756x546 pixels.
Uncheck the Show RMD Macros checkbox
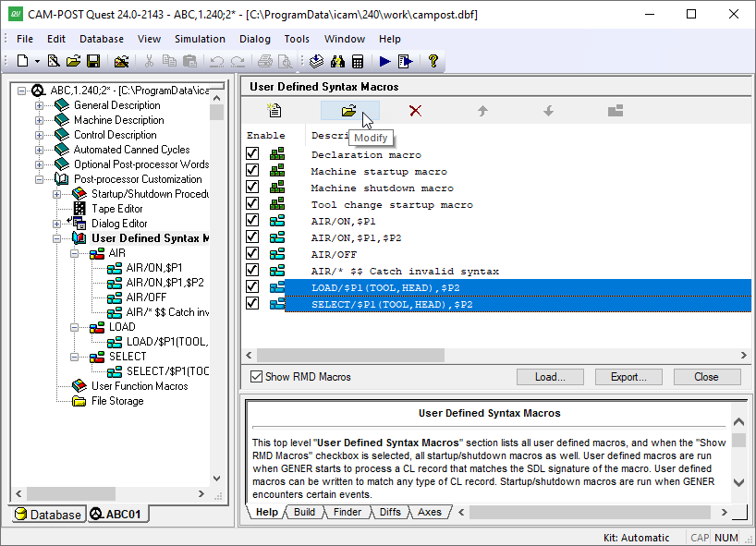[256, 376]
